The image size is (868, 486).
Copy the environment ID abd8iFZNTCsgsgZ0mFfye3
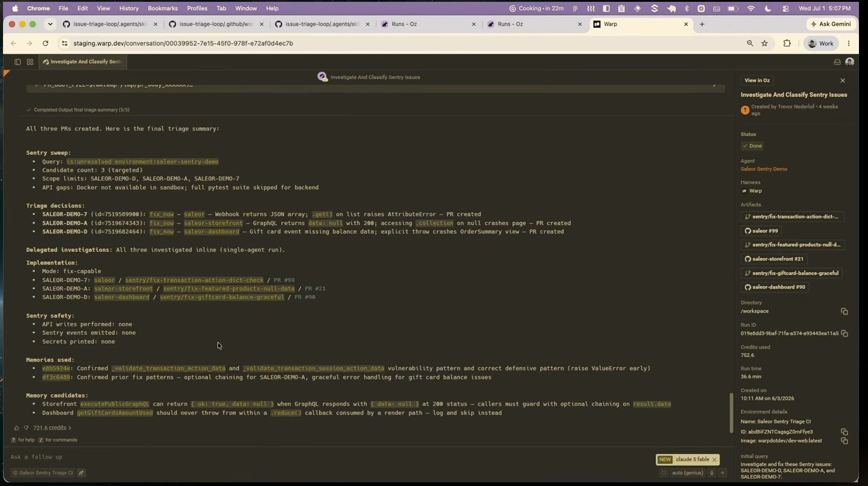(x=844, y=432)
